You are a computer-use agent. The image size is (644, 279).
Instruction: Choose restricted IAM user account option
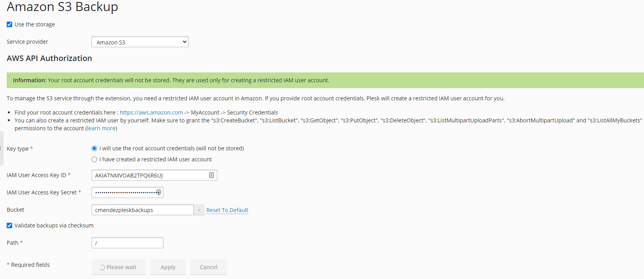coord(94,159)
